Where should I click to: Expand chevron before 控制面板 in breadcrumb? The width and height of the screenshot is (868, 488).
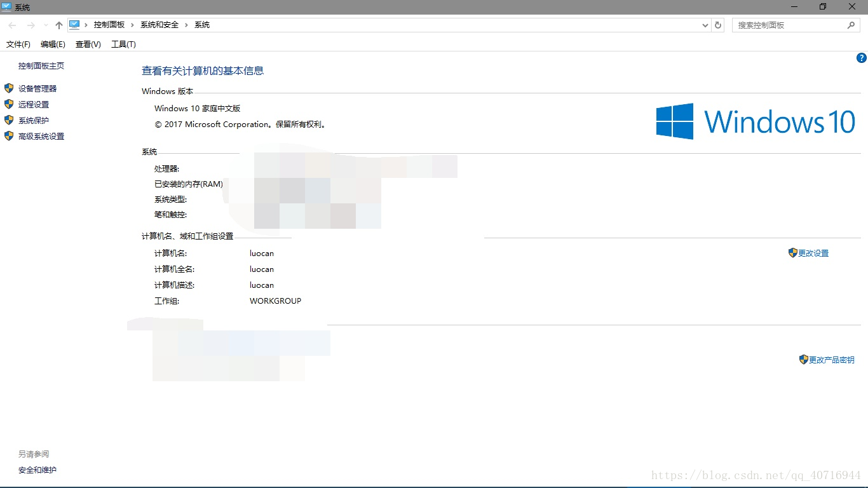(86, 25)
